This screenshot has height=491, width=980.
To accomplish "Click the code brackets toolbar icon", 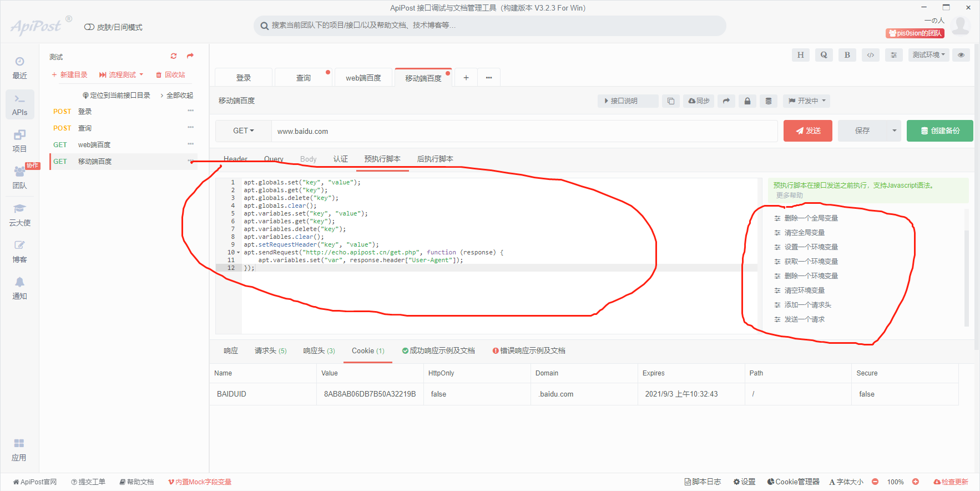I will click(x=870, y=55).
